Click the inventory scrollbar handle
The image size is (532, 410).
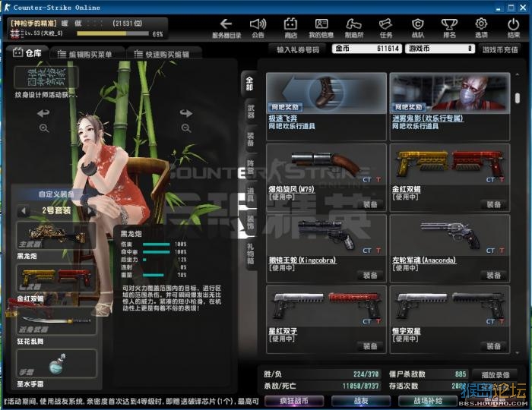(x=517, y=98)
